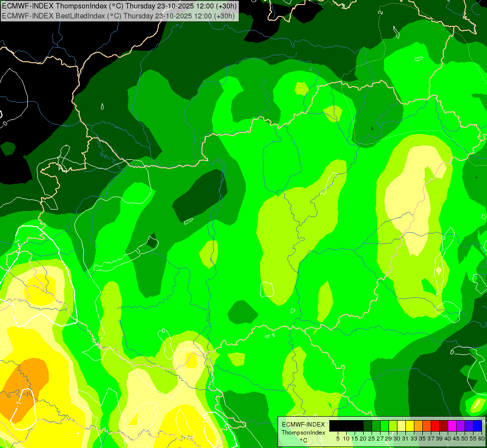This screenshot has width=487, height=448.
Task: Click legend scale value 60
Action: point(482,439)
